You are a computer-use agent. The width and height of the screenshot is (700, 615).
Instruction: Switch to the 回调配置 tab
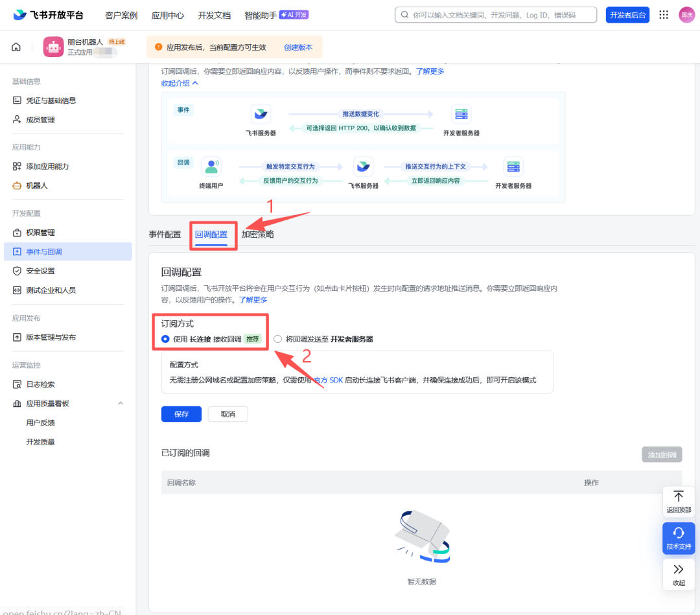click(x=211, y=235)
